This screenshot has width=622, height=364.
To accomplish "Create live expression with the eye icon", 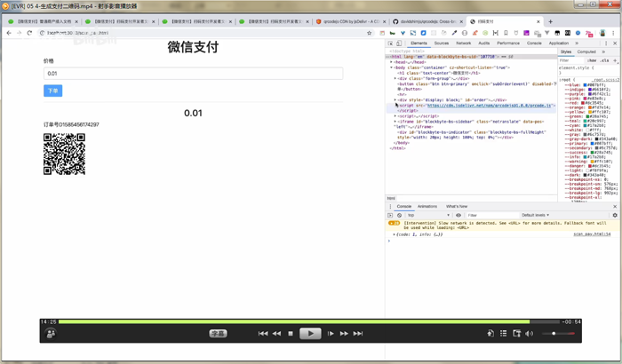I will [x=459, y=215].
